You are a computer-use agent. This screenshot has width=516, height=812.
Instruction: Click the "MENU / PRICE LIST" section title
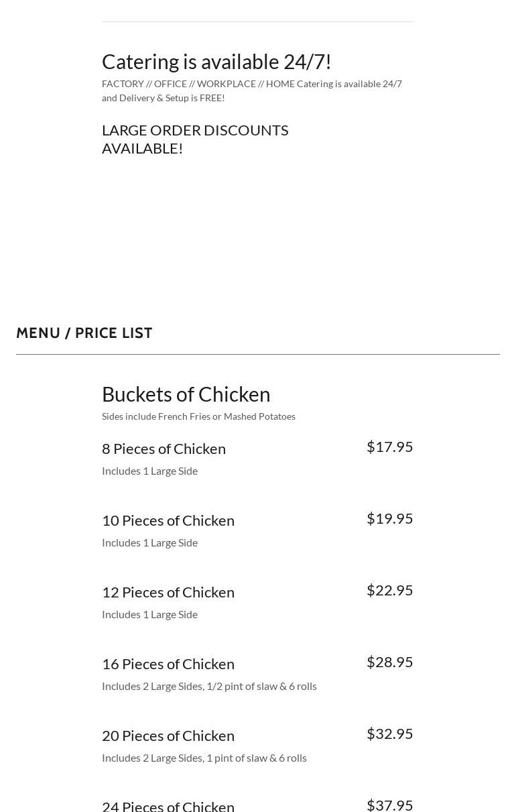(x=84, y=333)
